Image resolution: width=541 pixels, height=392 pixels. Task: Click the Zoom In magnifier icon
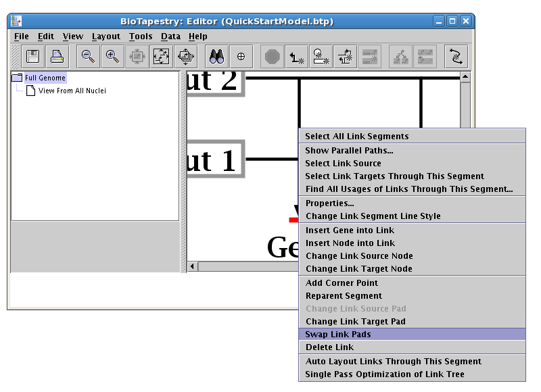click(113, 57)
